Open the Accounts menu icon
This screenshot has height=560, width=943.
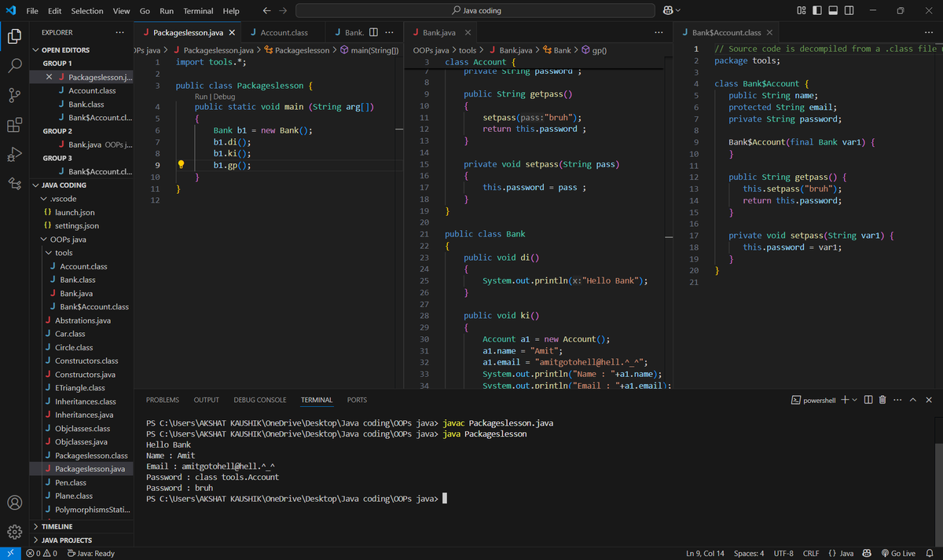tap(14, 503)
